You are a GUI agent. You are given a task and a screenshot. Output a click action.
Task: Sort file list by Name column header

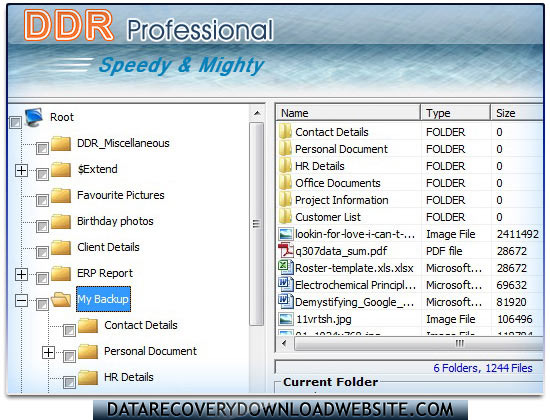[x=348, y=113]
